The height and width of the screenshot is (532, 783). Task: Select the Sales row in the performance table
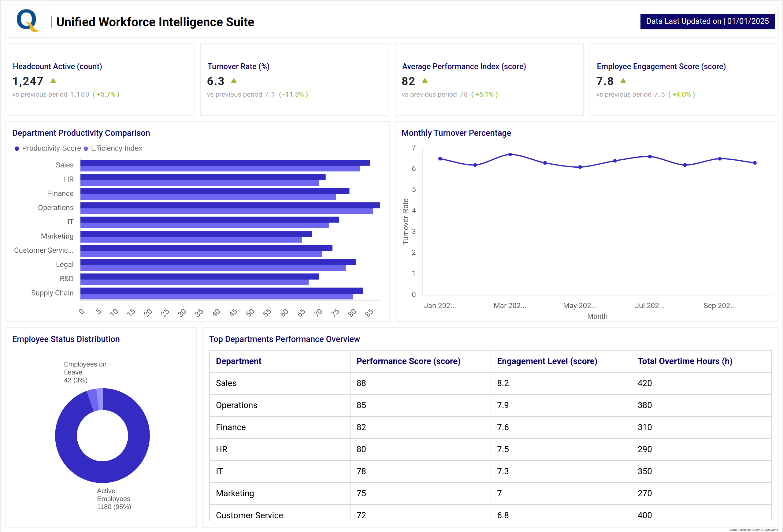(226, 383)
